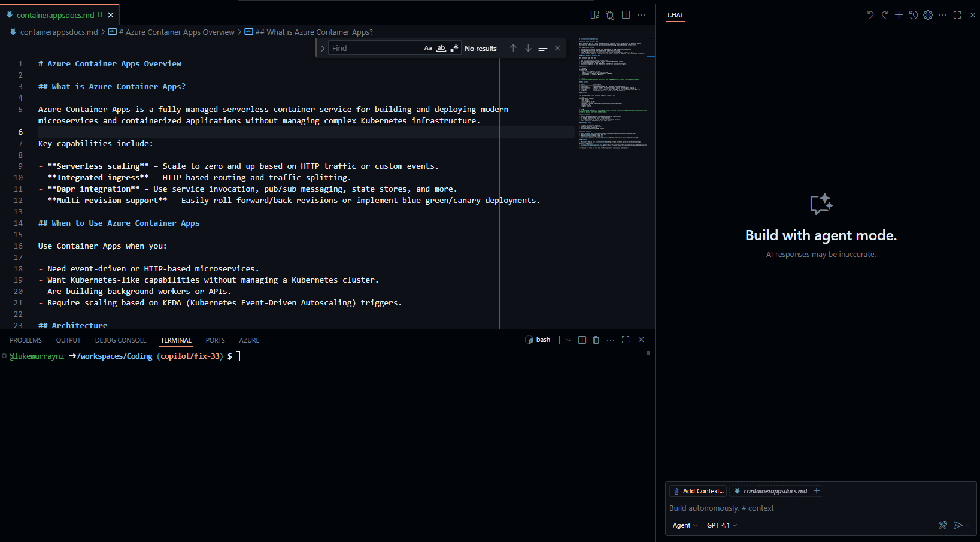This screenshot has height=542, width=980.
Task: Redo last chat request
Action: 885,15
